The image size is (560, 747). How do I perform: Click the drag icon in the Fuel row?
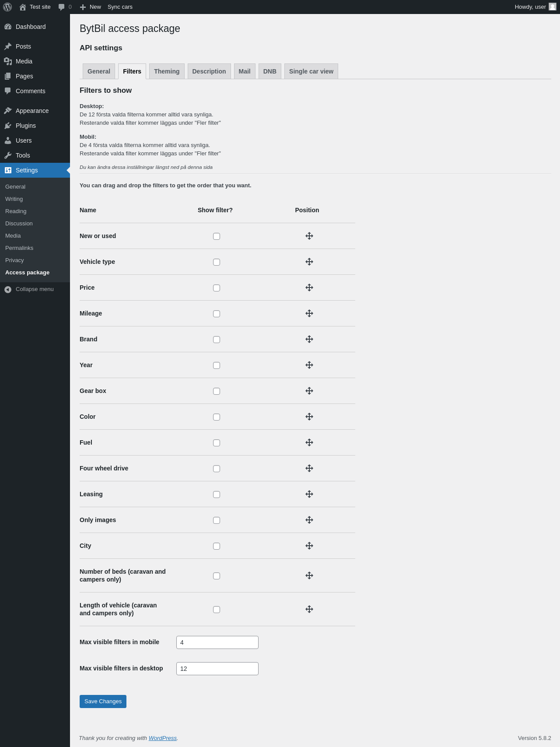coord(309,442)
